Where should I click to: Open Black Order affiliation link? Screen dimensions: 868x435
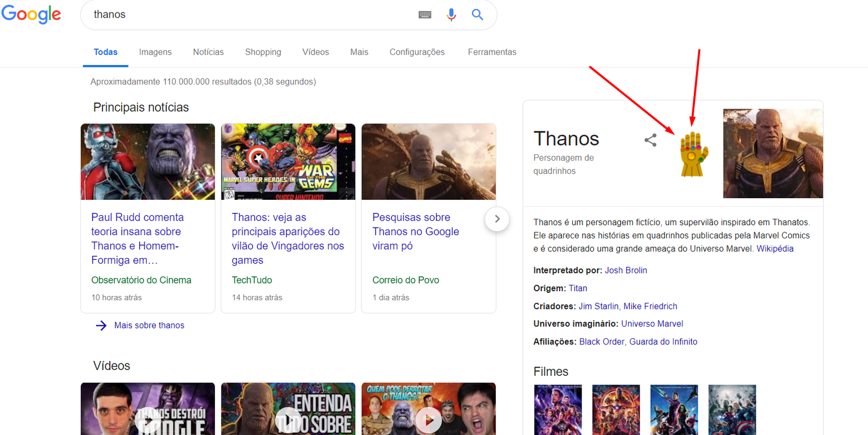[602, 342]
